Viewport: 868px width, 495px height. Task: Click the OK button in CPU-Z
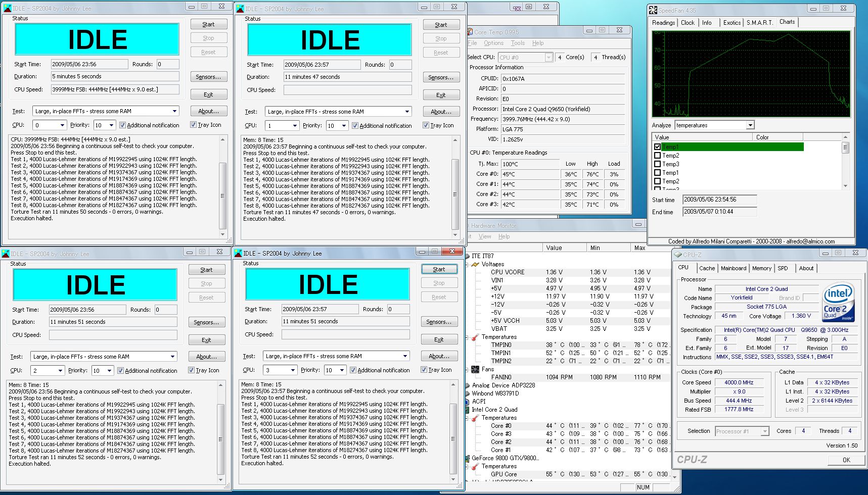tap(846, 460)
